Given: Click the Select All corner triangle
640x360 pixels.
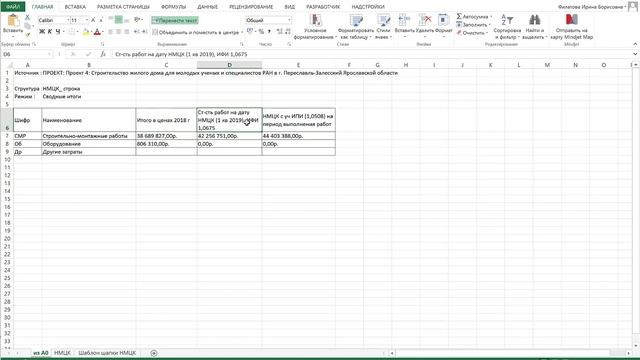Looking at the screenshot, I should [x=10, y=65].
